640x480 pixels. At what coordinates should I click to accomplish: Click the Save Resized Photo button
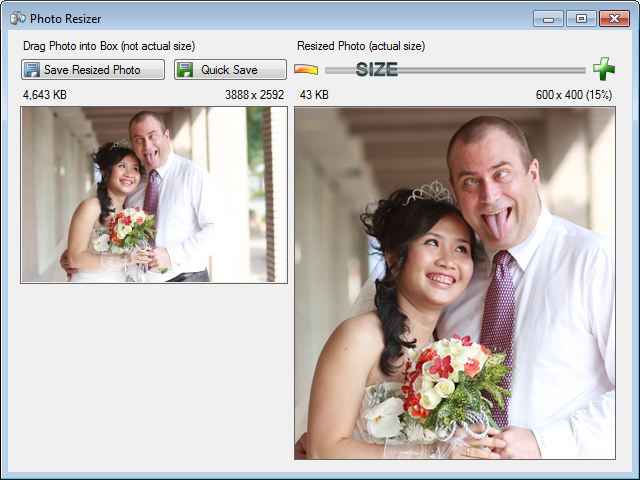point(93,69)
